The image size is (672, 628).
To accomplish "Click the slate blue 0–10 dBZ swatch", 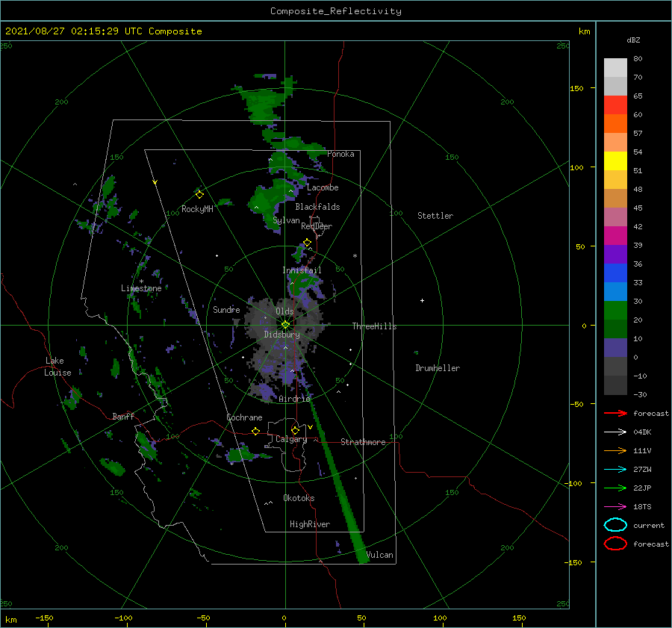I will point(615,347).
